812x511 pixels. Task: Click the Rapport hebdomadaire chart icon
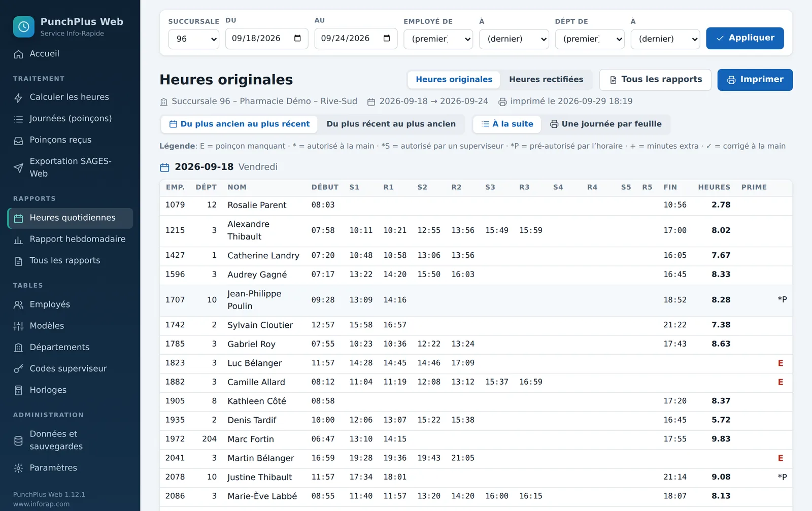pos(18,240)
